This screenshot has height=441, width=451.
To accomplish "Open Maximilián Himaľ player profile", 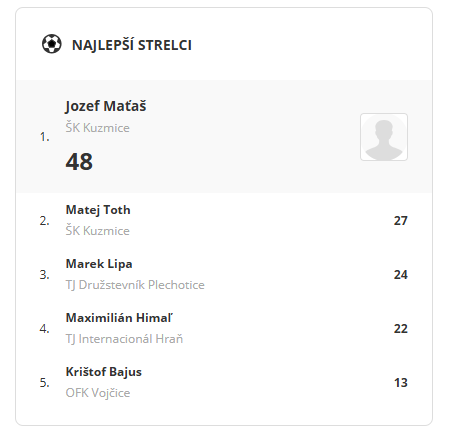I will pos(119,318).
